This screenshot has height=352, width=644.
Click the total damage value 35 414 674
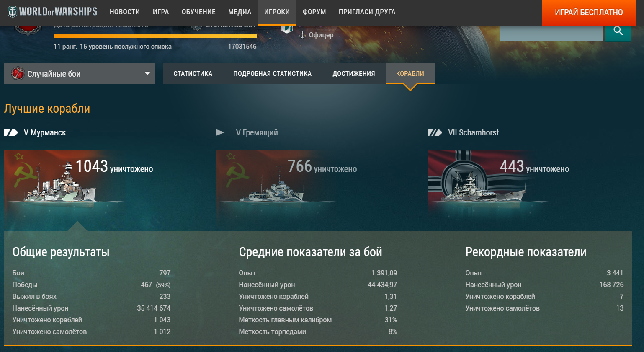point(154,308)
